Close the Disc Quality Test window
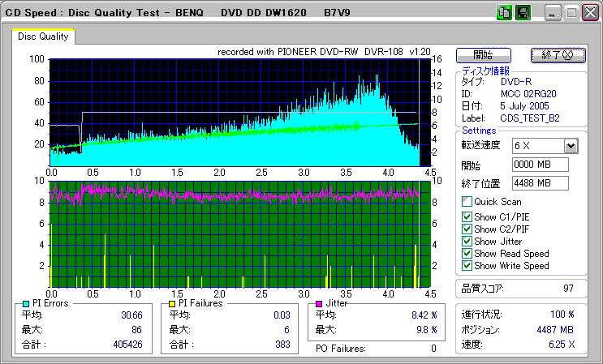 coord(588,13)
